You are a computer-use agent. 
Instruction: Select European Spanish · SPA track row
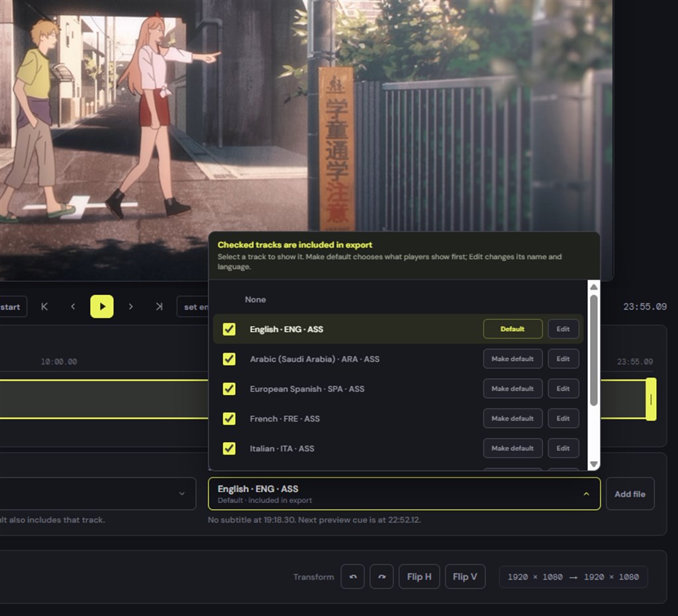tap(398, 389)
